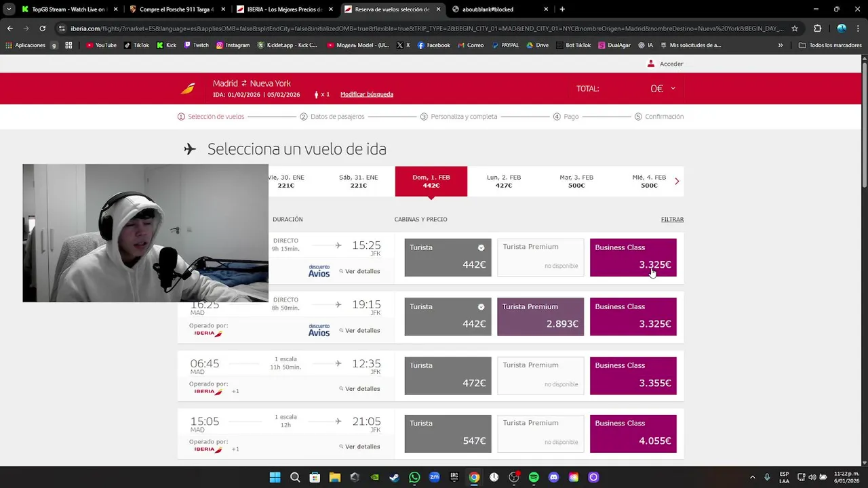The image size is (868, 488).
Task: Open Spotify from the taskbar
Action: click(534, 477)
